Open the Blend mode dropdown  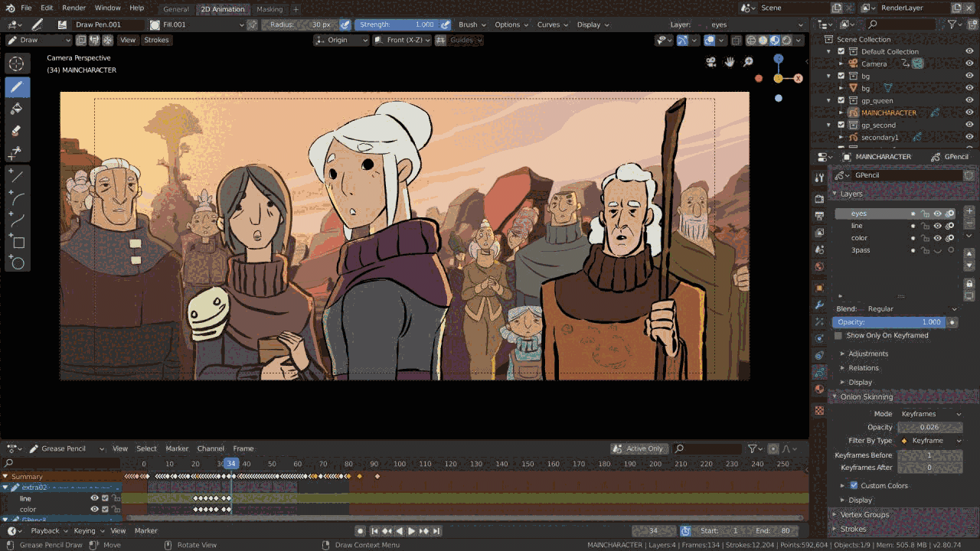point(911,308)
